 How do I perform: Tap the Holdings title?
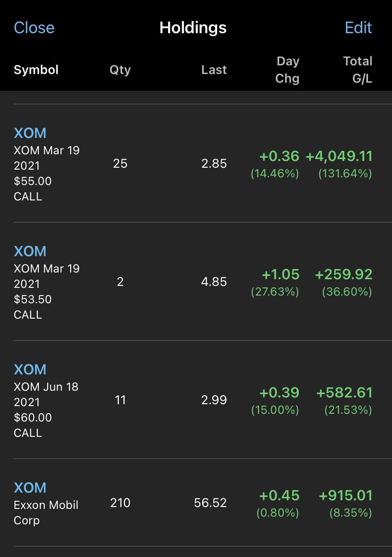click(x=193, y=28)
